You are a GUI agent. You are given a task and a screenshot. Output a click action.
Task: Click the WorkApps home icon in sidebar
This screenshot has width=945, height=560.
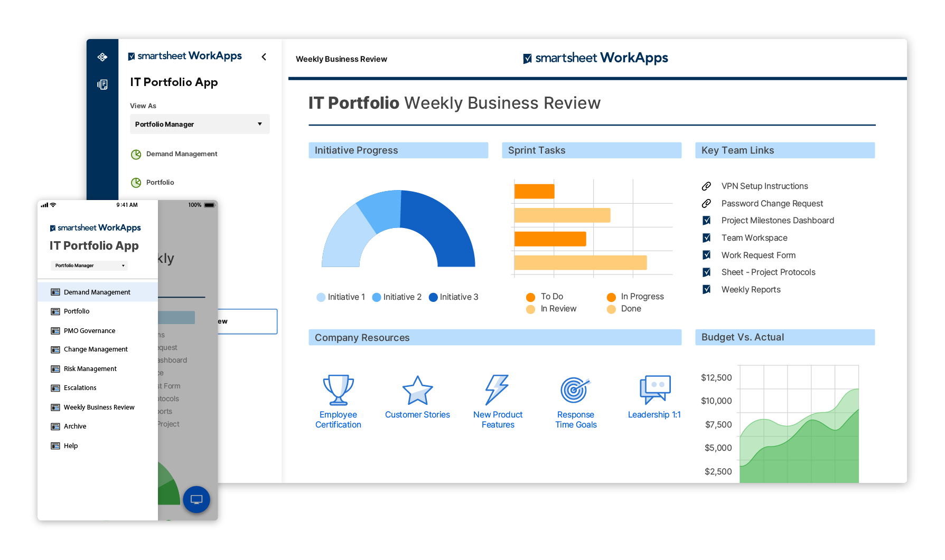(x=102, y=57)
